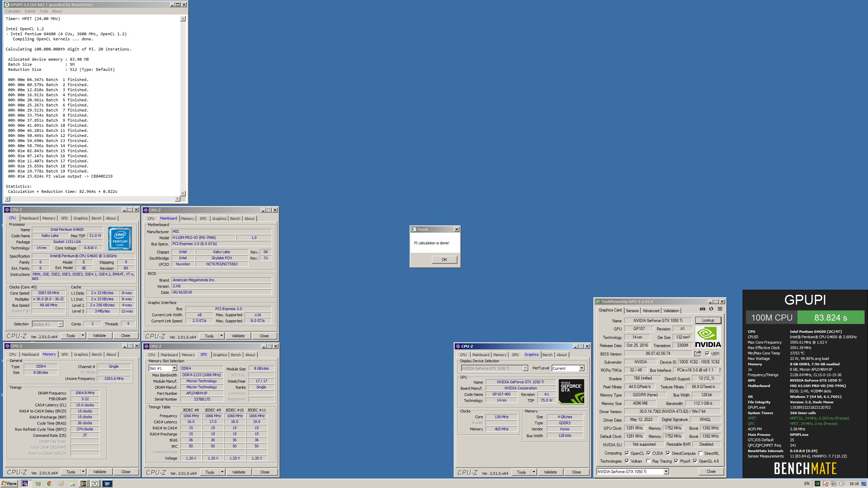Launch Chrome from the taskbar
This screenshot has width=868, height=488.
50,484
